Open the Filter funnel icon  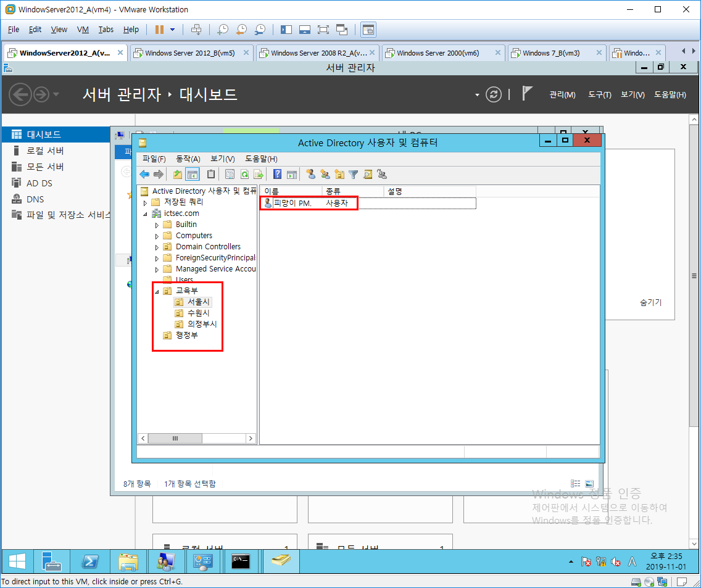(353, 175)
